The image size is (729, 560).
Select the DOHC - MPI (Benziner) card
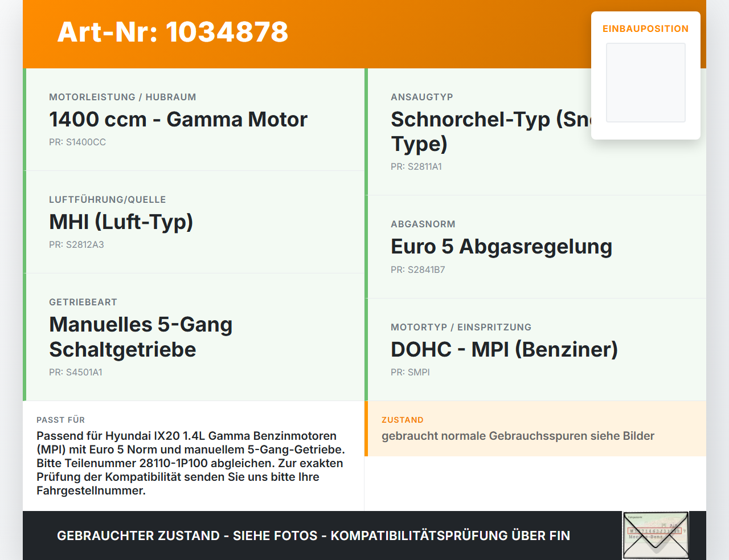[x=535, y=350]
